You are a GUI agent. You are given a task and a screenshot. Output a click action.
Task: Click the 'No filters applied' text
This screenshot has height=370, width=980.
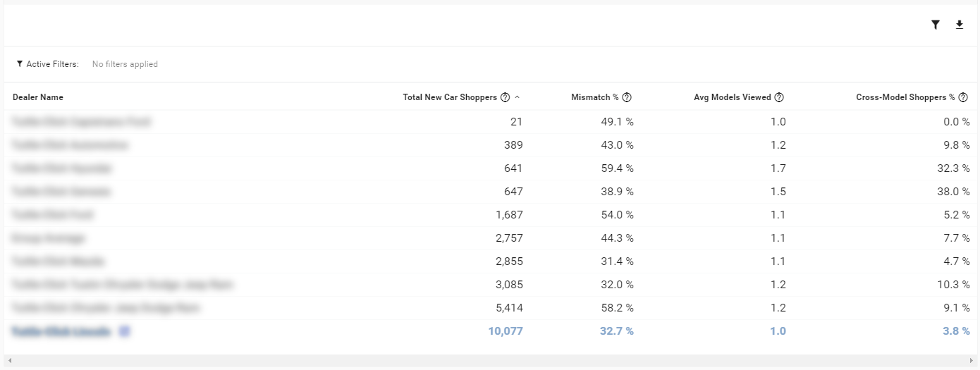(125, 64)
